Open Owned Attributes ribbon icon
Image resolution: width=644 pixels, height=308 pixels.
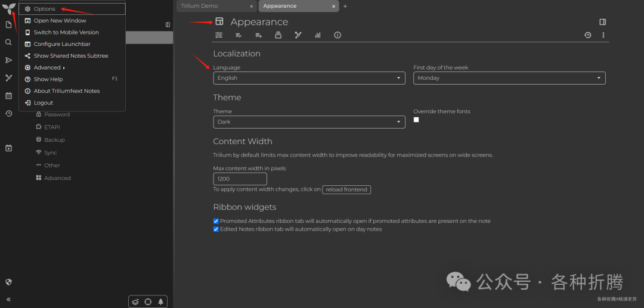[x=239, y=35]
